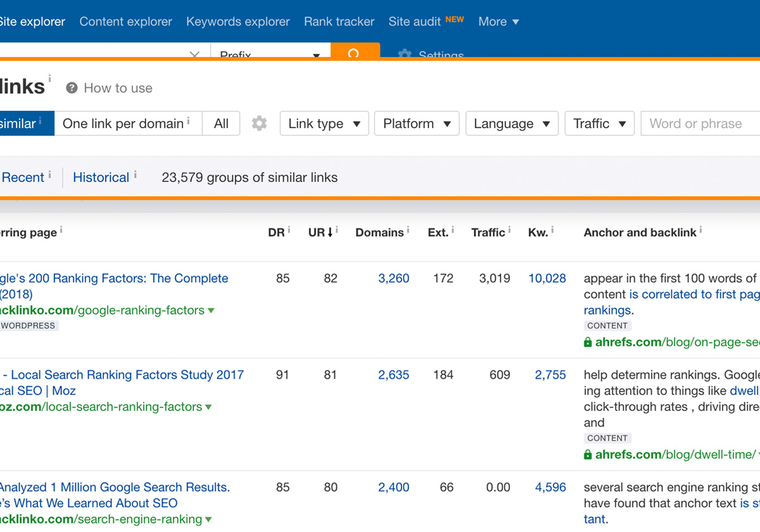Click the question mark How to use icon

click(x=72, y=88)
